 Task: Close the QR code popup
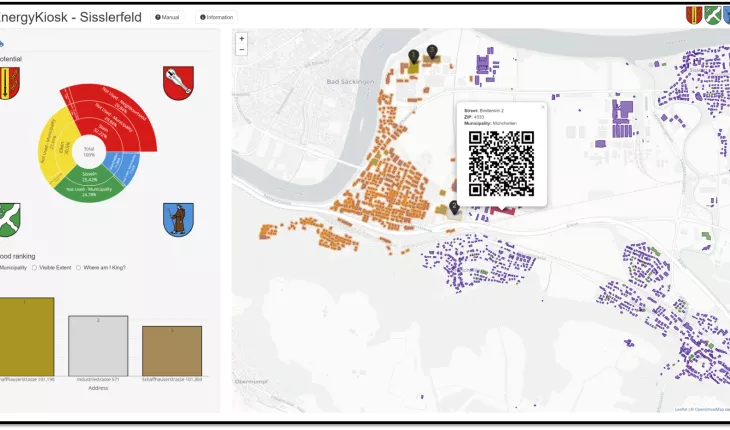(x=542, y=107)
